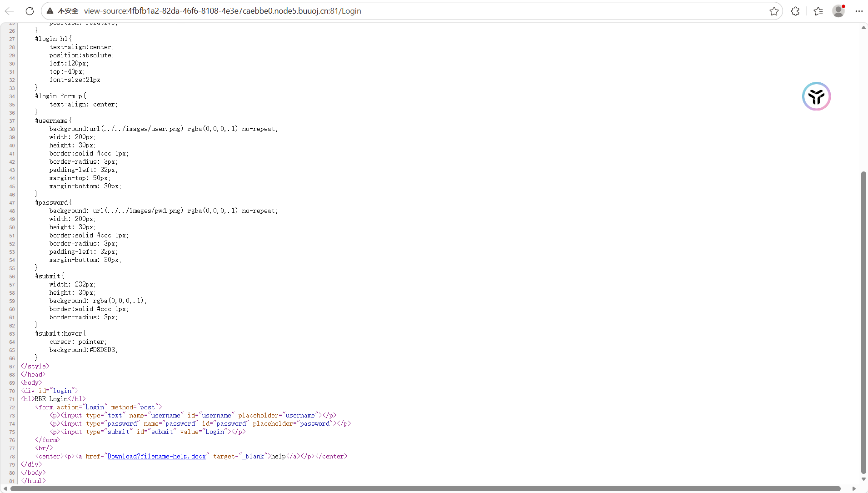Viewport: 868px width, 493px height.
Task: Click the not-secure warning icon in the address bar
Action: pyautogui.click(x=50, y=11)
